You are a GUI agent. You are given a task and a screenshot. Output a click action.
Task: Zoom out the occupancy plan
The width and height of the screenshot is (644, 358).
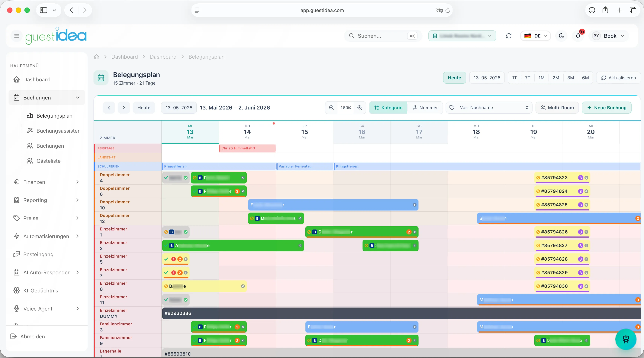331,108
